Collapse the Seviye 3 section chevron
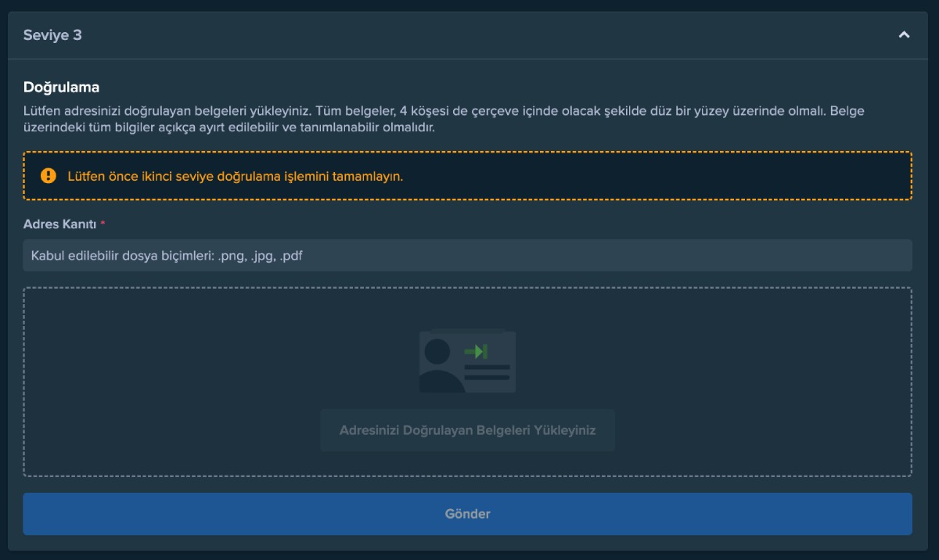Viewport: 939px width, 560px height. tap(904, 34)
